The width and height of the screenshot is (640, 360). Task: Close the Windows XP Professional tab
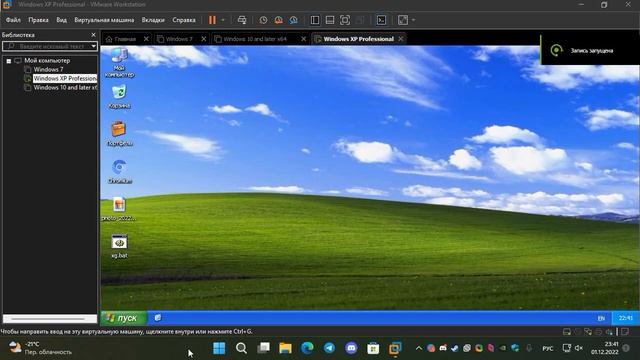tap(401, 39)
